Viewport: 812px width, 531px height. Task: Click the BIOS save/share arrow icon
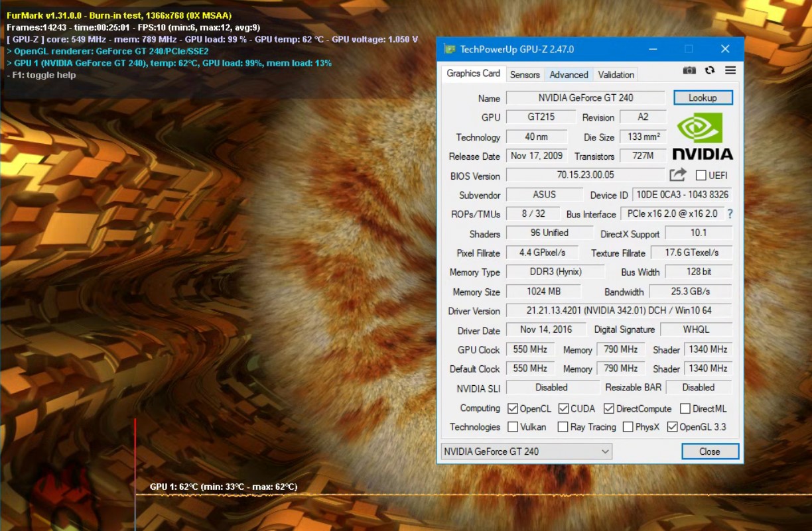678,175
